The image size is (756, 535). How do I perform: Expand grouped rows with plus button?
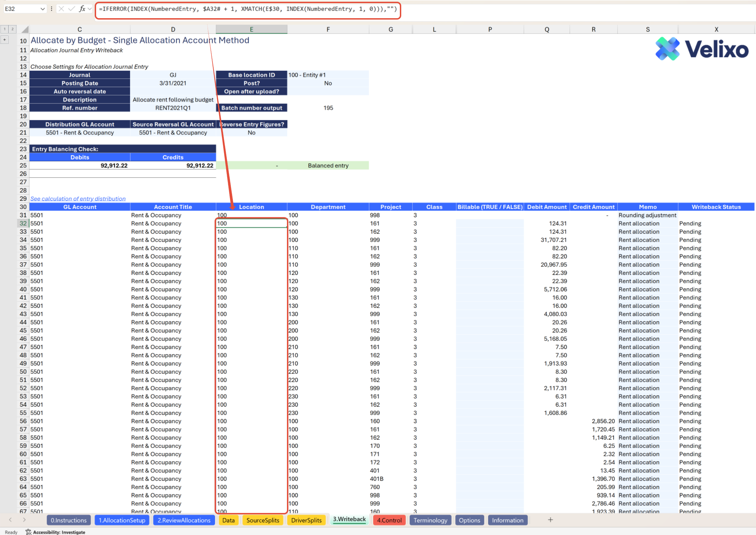point(5,40)
